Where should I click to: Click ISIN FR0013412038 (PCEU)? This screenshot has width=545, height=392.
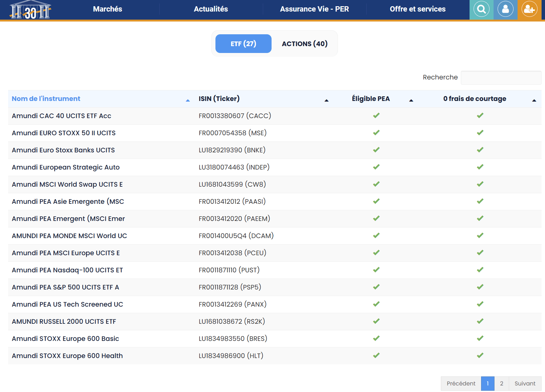coord(233,253)
